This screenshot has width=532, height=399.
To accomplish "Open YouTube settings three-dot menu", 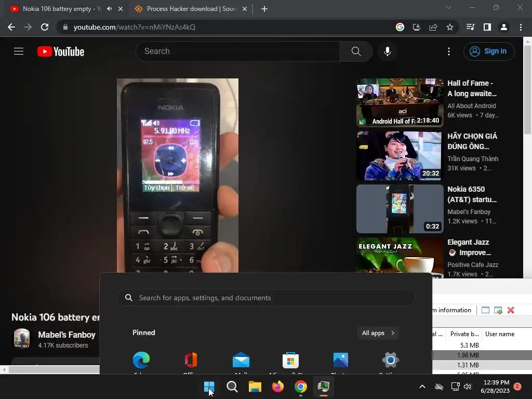I will (449, 51).
